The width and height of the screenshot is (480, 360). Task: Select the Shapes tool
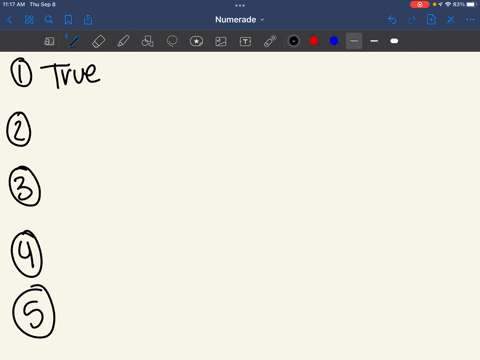147,41
